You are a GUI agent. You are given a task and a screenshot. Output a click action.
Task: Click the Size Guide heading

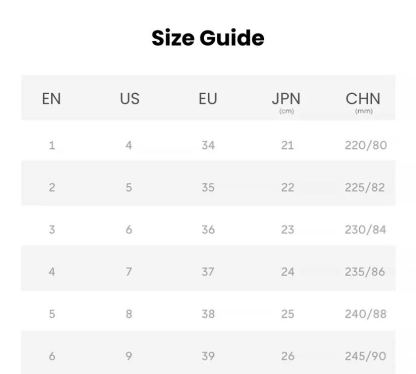[208, 38]
